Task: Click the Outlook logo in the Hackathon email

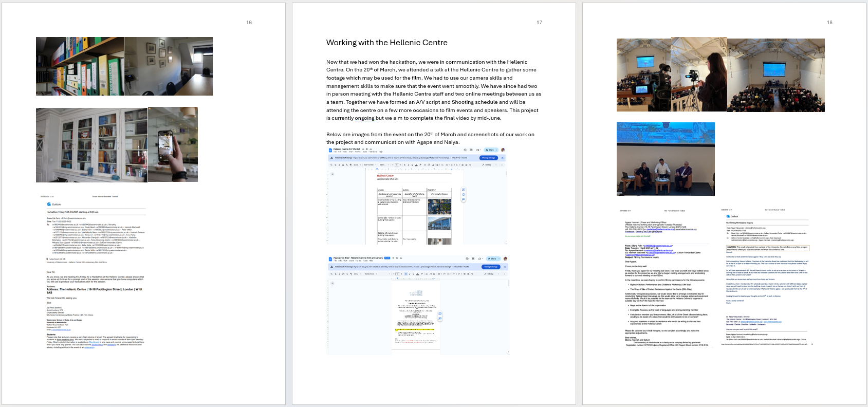Action: point(49,204)
